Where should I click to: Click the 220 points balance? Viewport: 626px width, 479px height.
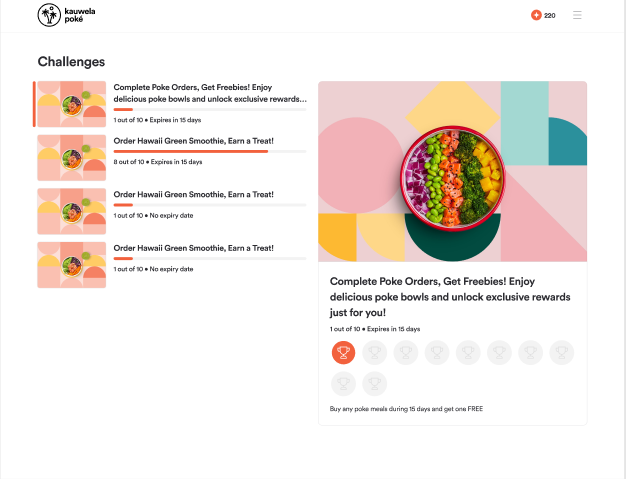pos(550,16)
